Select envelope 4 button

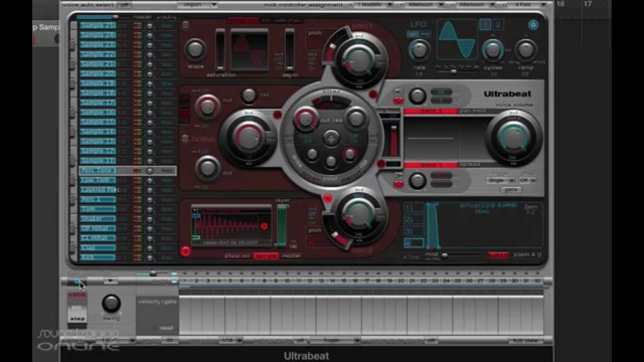(x=414, y=243)
